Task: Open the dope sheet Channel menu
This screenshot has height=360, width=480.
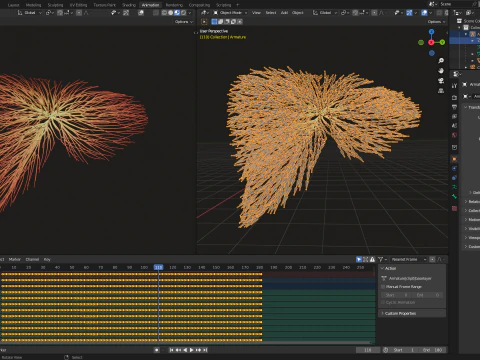Action: click(x=32, y=259)
